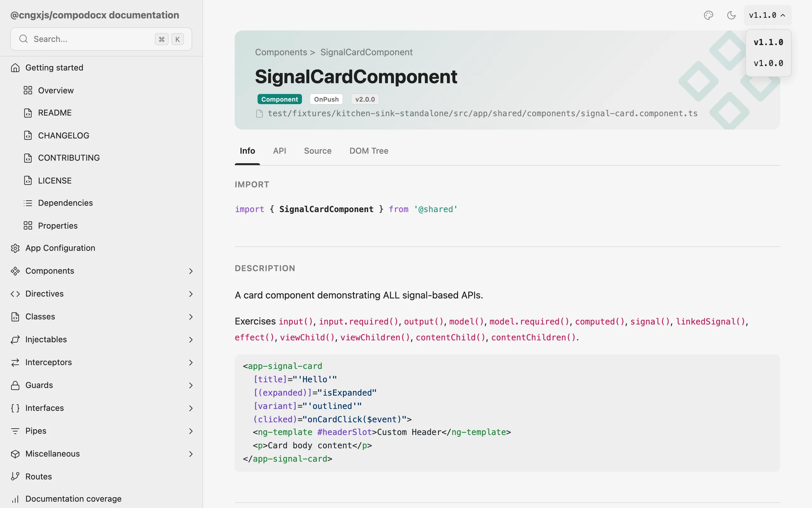812x508 pixels.
Task: Switch to the DOM Tree tab
Action: pos(369,151)
